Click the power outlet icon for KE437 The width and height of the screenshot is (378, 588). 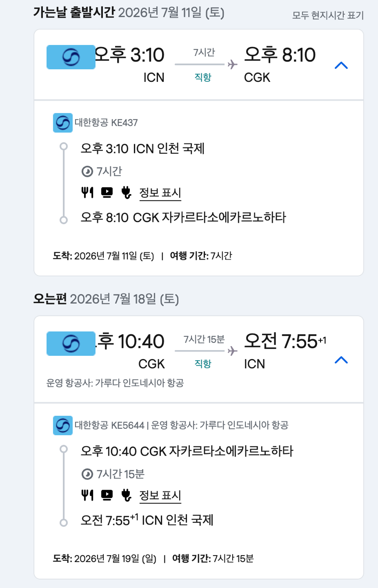[x=126, y=193]
